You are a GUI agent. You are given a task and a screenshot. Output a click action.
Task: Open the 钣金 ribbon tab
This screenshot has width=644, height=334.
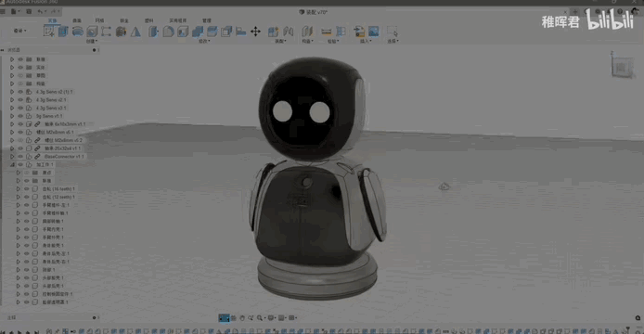(x=124, y=20)
